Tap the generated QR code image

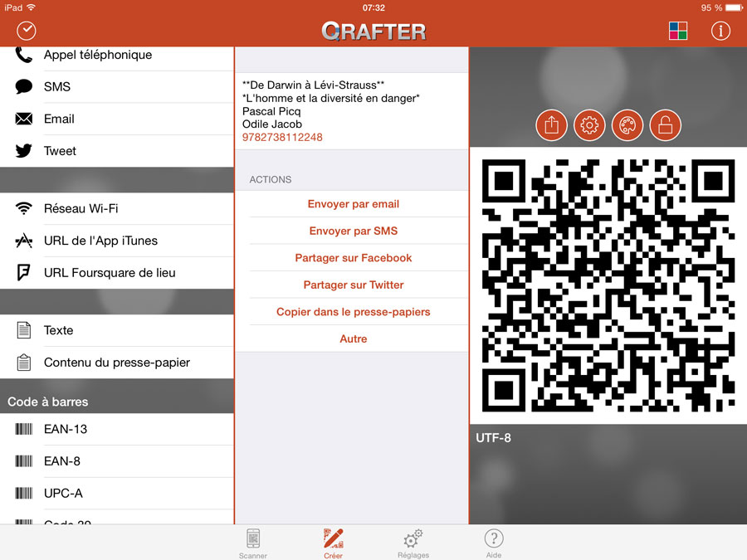(x=608, y=285)
